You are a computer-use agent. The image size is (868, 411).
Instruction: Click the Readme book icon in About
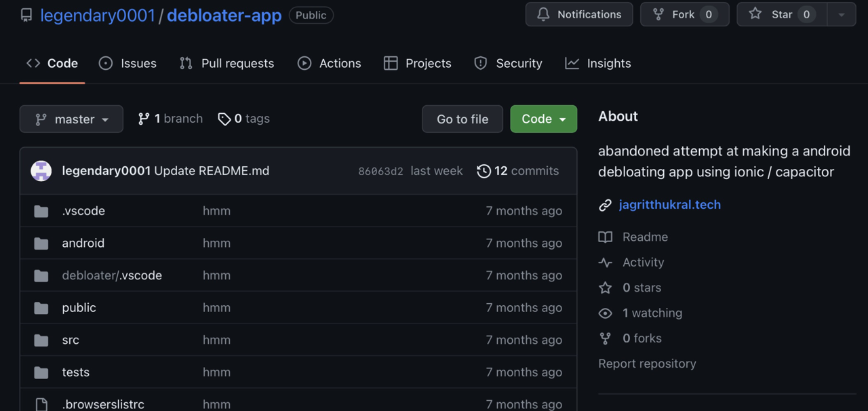605,237
